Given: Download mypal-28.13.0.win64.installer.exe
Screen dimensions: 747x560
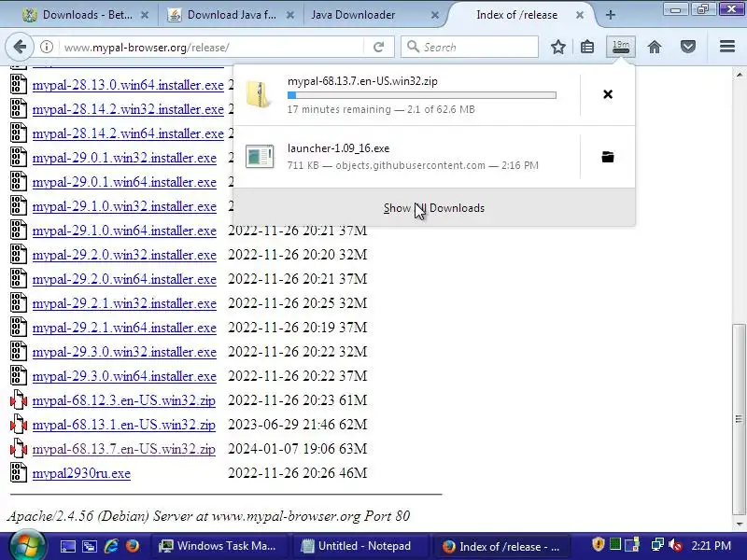Looking at the screenshot, I should click(128, 85).
